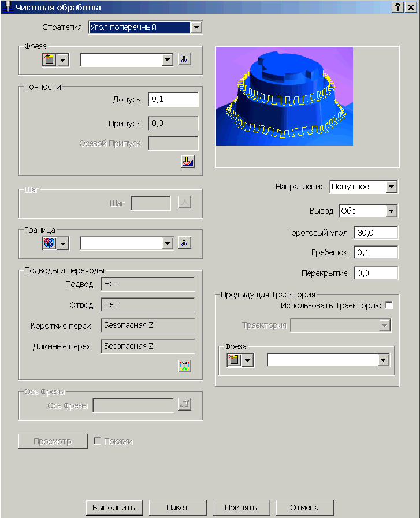Enable the Использовать Траекторию checkbox
This screenshot has width=420, height=518.
(389, 305)
